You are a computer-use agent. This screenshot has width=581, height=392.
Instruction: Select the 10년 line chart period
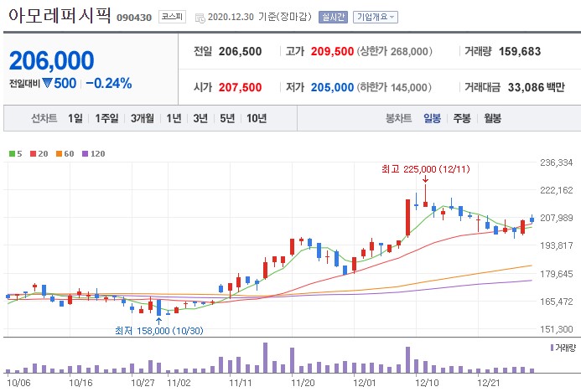pyautogui.click(x=257, y=118)
